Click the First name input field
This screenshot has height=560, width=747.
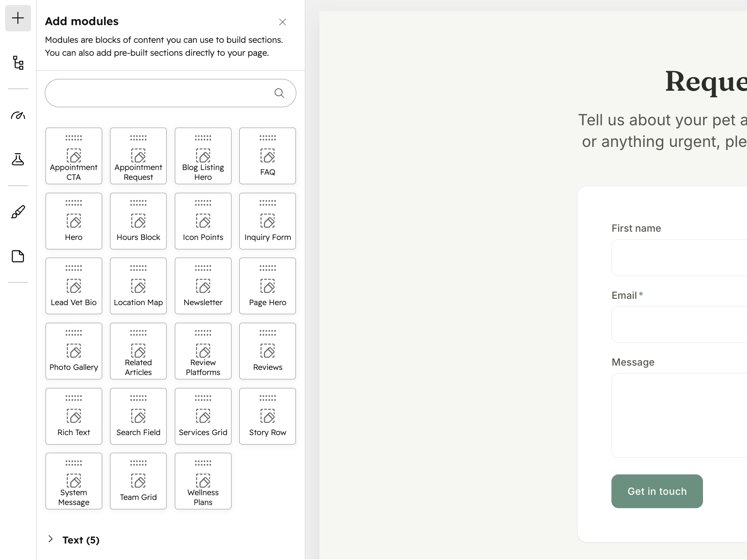(x=679, y=258)
